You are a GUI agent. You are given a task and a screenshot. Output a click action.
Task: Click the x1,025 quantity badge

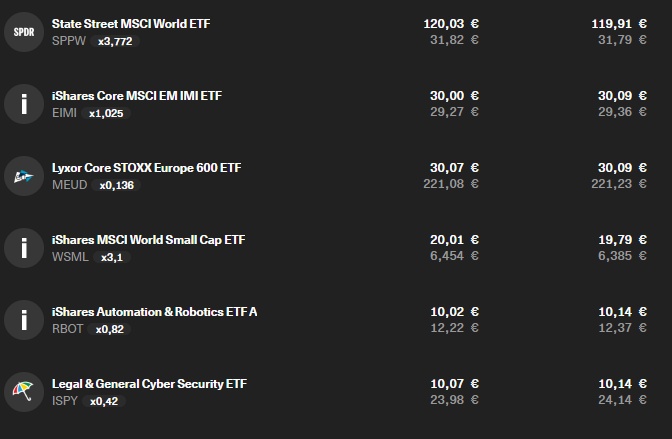pos(106,114)
